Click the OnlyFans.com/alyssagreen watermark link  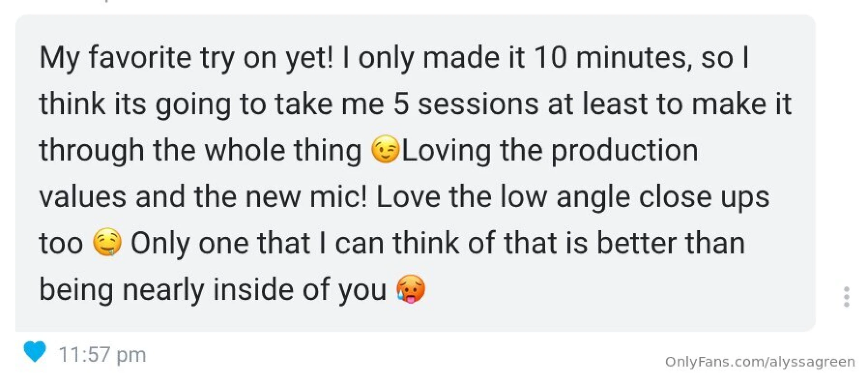[759, 362]
